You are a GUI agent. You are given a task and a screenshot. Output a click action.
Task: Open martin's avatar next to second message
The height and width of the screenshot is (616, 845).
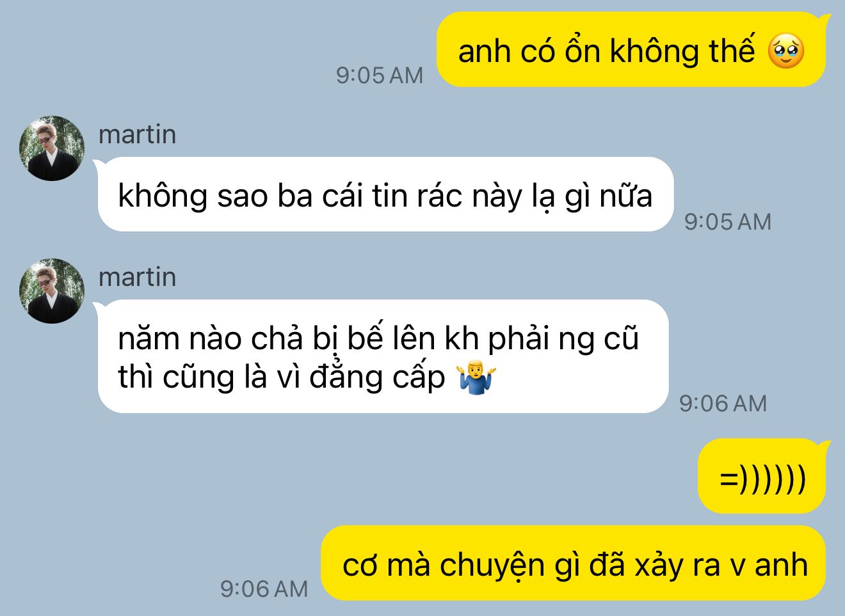pos(52,291)
